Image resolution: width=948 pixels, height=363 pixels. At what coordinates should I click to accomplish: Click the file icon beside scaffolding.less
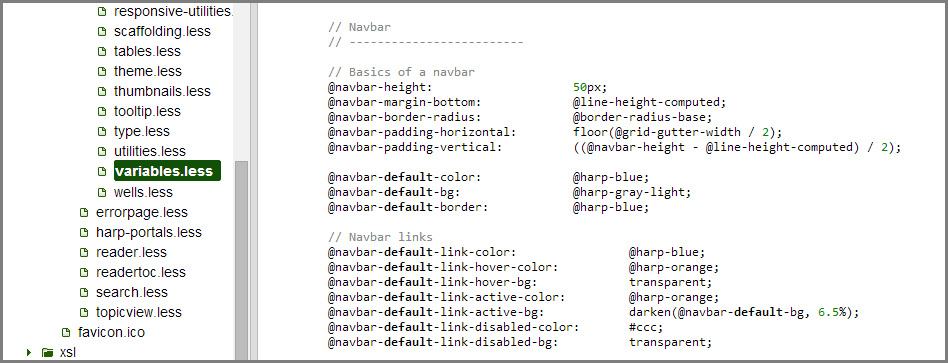tap(102, 31)
